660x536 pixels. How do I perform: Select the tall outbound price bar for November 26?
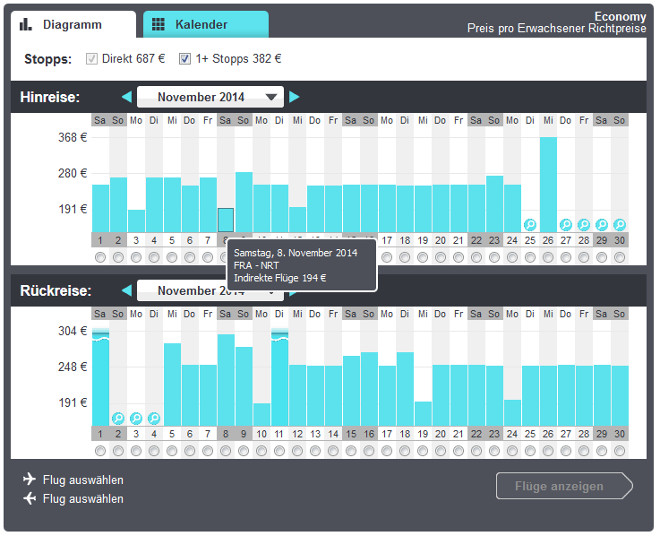point(548,184)
